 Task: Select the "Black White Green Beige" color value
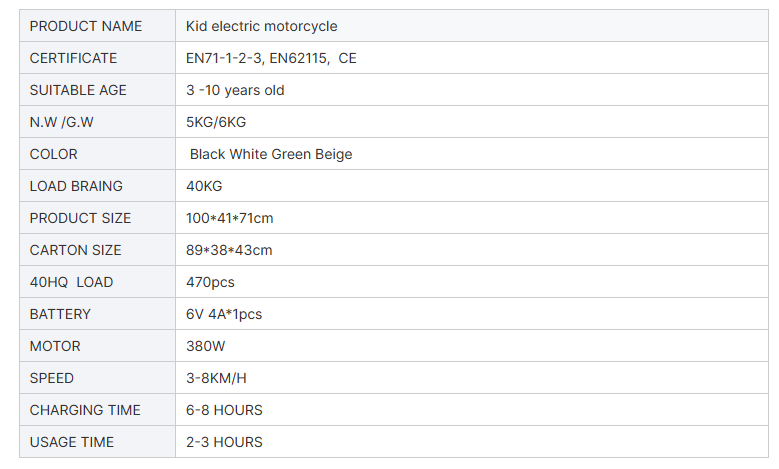tap(271, 154)
